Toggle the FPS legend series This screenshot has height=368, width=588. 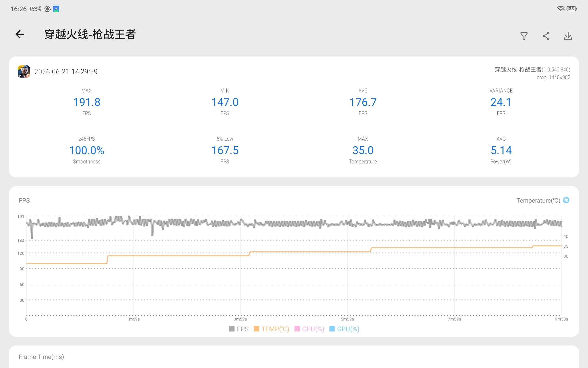(x=239, y=329)
